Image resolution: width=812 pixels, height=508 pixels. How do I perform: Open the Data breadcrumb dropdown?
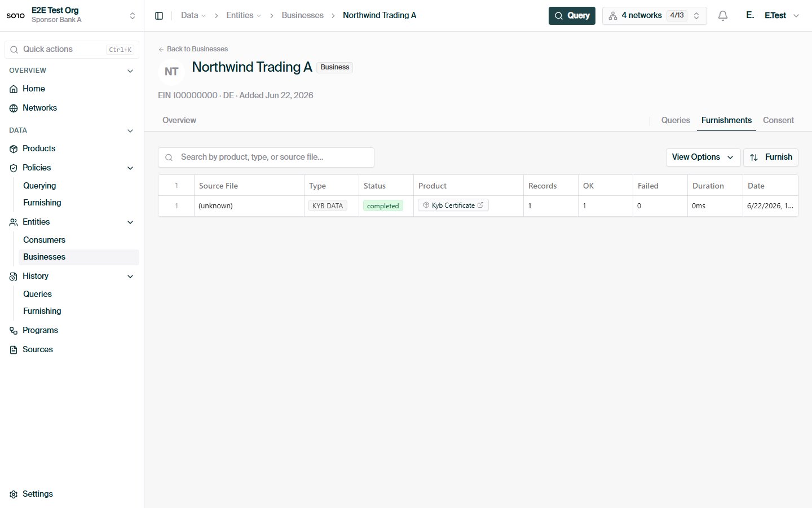point(193,15)
